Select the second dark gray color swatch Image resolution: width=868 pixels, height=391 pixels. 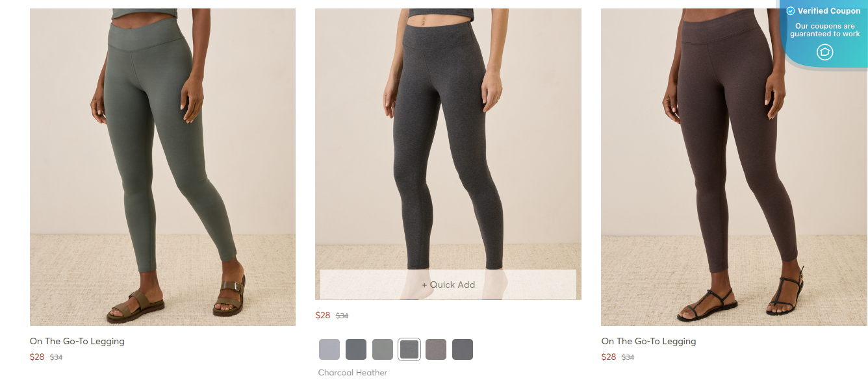pos(356,349)
